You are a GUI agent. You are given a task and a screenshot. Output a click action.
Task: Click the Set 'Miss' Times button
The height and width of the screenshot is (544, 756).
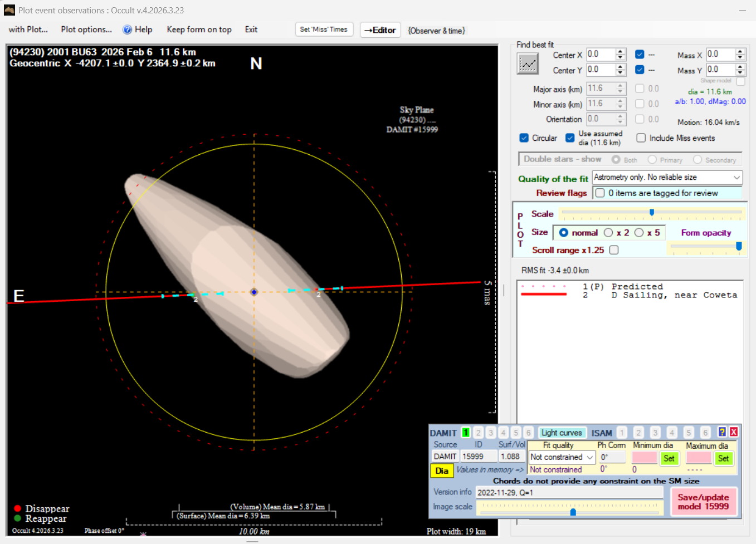[324, 30]
